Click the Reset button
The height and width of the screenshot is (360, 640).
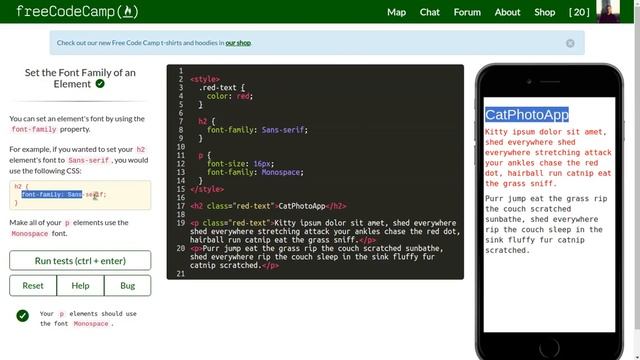pyautogui.click(x=33, y=285)
